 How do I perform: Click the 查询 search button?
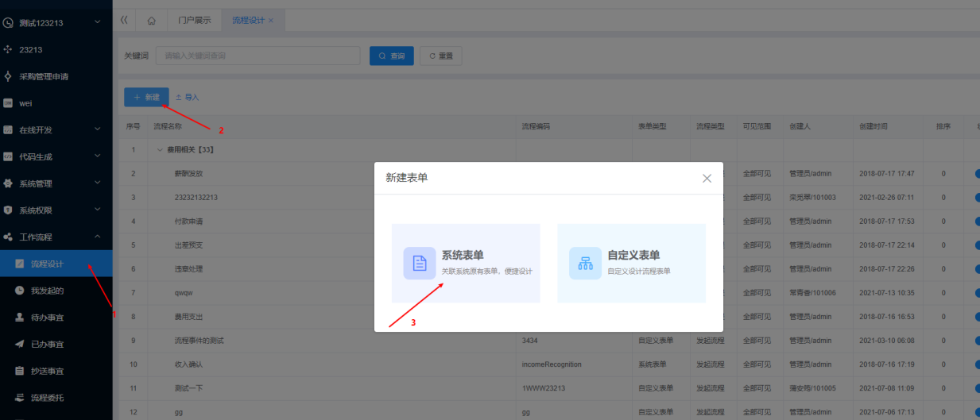click(x=392, y=56)
